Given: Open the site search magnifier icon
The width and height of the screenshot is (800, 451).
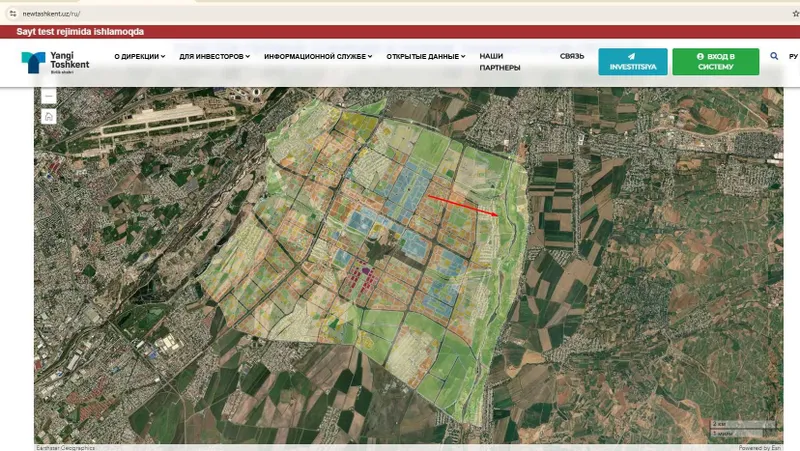Looking at the screenshot, I should 774,56.
